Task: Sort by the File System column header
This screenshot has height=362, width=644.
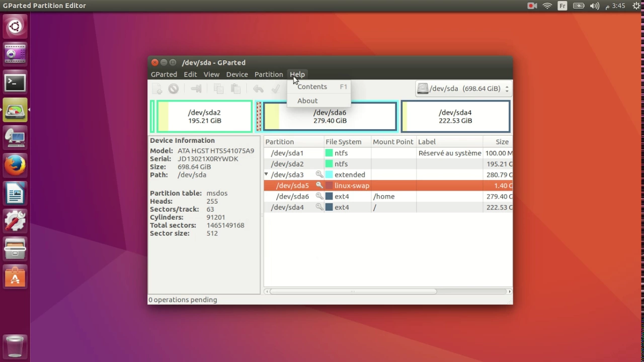Action: [x=348, y=142]
